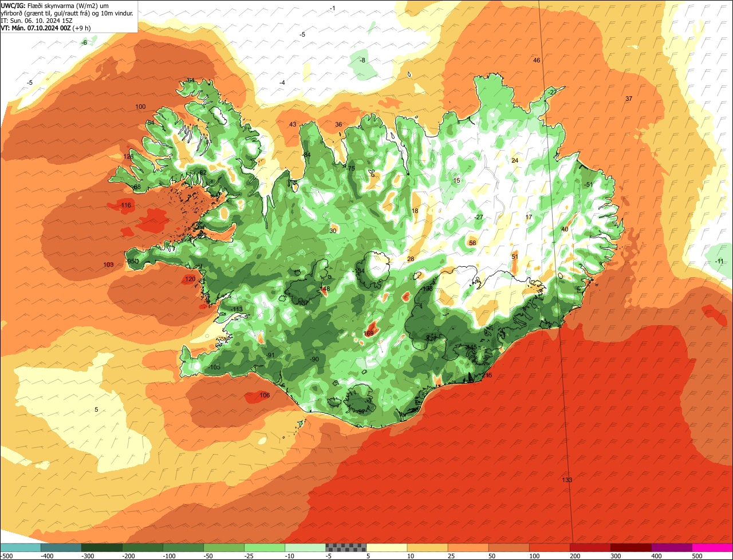Click the map value '-4'
The image size is (733, 560).
pyautogui.click(x=282, y=83)
